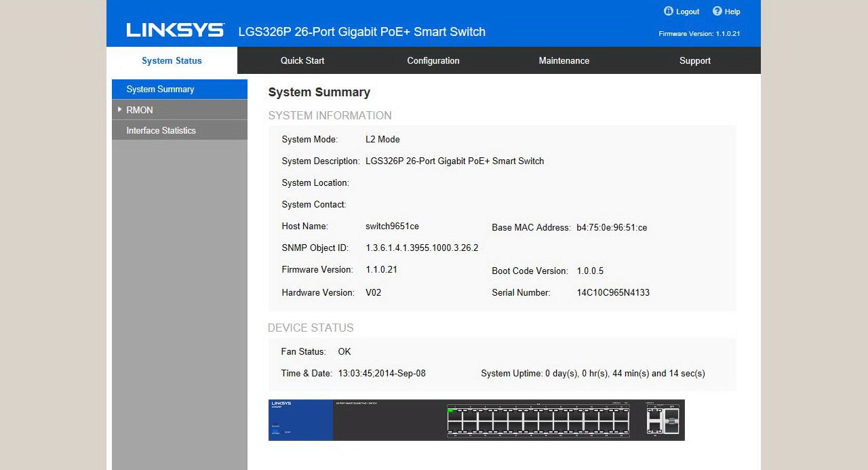Click the DEVICE STATUS section heading
Screen dimensions: 868x470
pyautogui.click(x=311, y=328)
